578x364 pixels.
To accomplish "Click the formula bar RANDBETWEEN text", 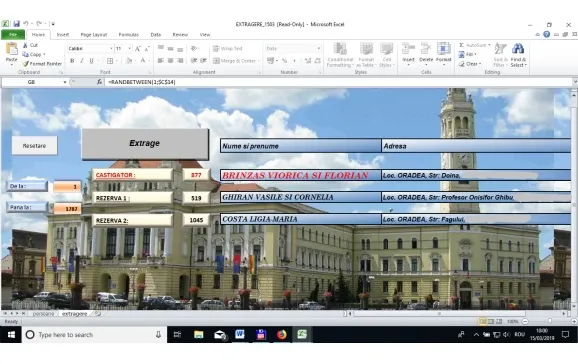I will 142,82.
